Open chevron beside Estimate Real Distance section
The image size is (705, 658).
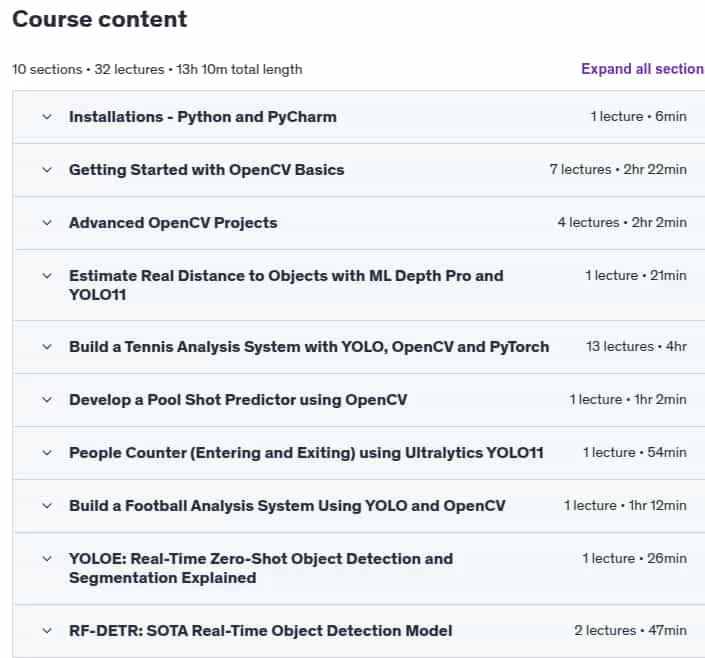[x=47, y=276]
